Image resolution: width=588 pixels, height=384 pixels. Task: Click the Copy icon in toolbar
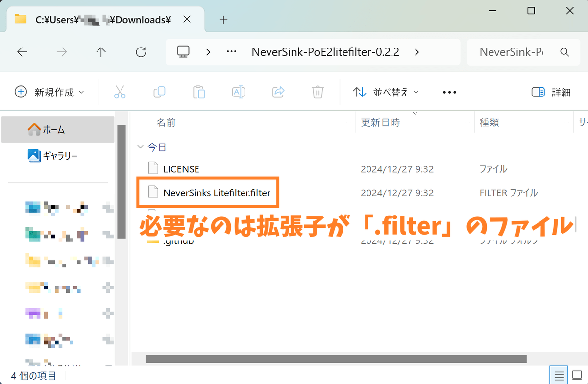[160, 92]
